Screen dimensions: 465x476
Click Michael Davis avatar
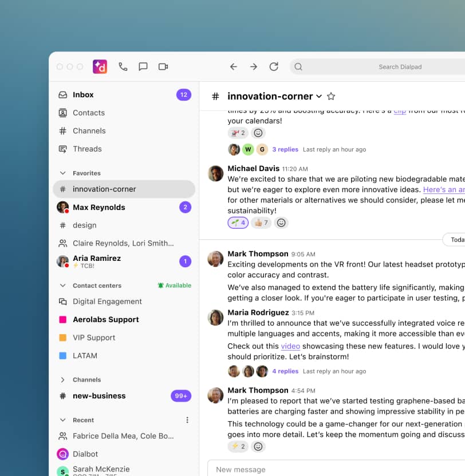pos(215,173)
